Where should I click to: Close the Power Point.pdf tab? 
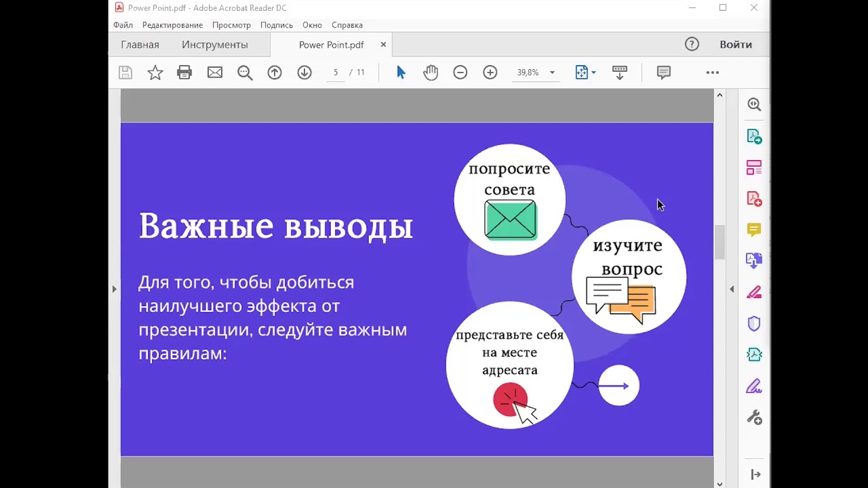383,45
